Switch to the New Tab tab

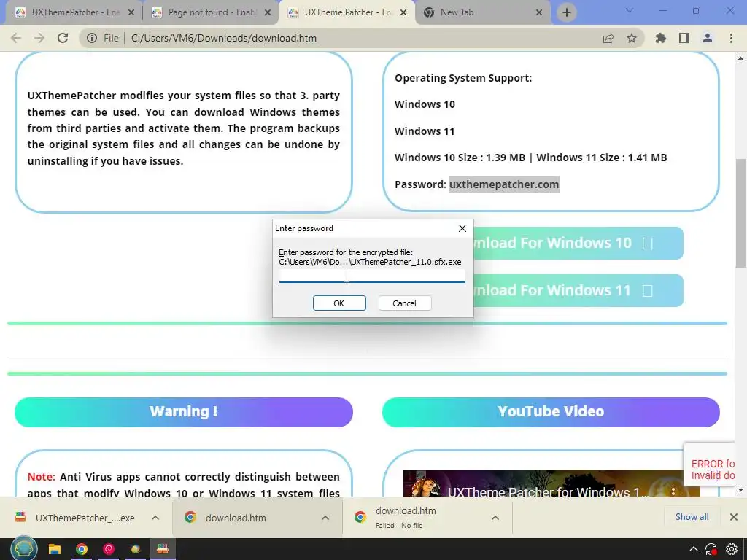click(476, 12)
